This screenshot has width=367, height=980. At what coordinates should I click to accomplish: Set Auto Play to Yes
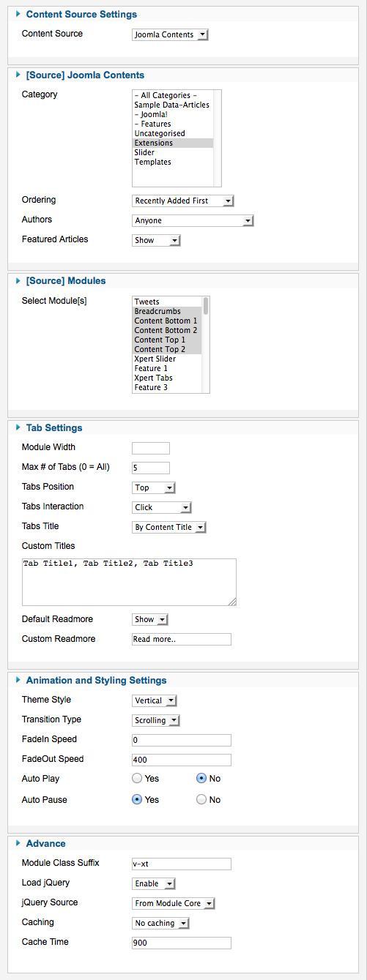[x=137, y=778]
